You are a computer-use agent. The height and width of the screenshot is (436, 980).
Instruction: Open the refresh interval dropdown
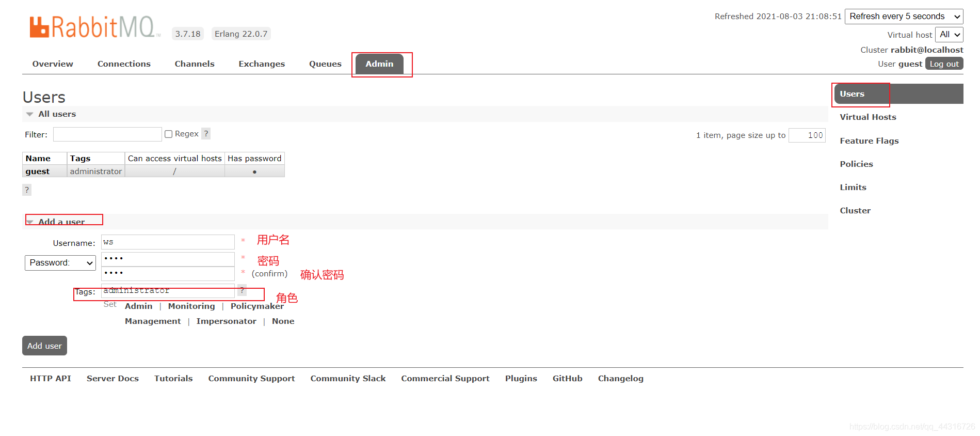(904, 17)
